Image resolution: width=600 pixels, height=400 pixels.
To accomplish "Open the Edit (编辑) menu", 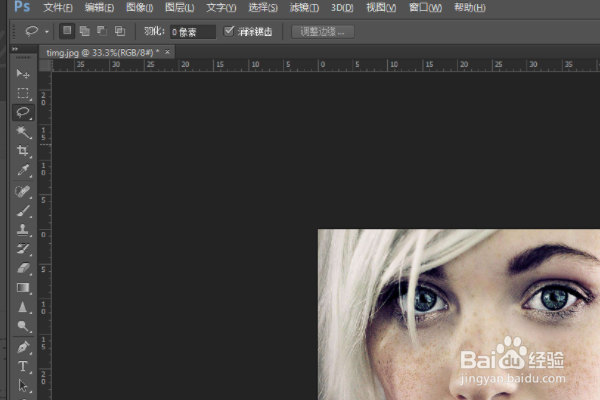I will coord(99,8).
